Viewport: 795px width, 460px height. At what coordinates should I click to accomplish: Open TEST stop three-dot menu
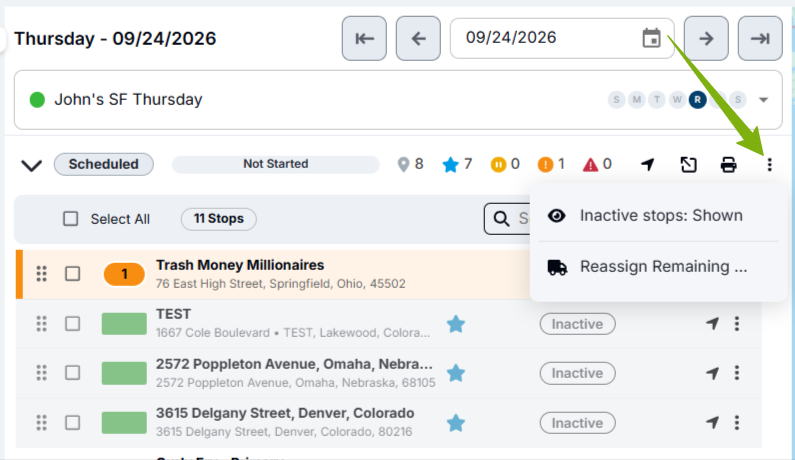click(x=737, y=324)
